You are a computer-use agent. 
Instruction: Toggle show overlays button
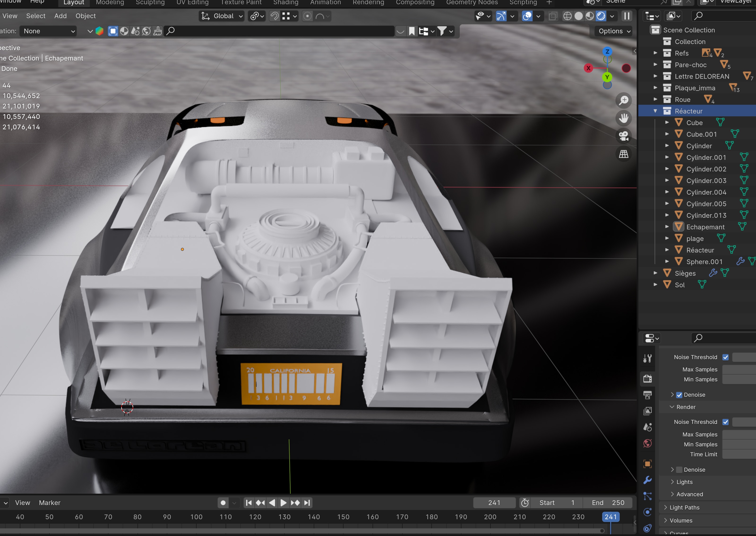527,16
